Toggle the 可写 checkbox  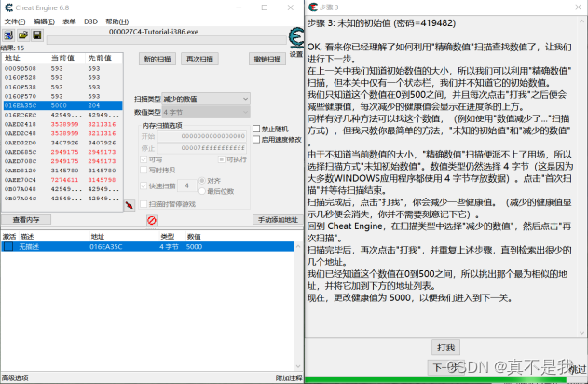coord(144,159)
